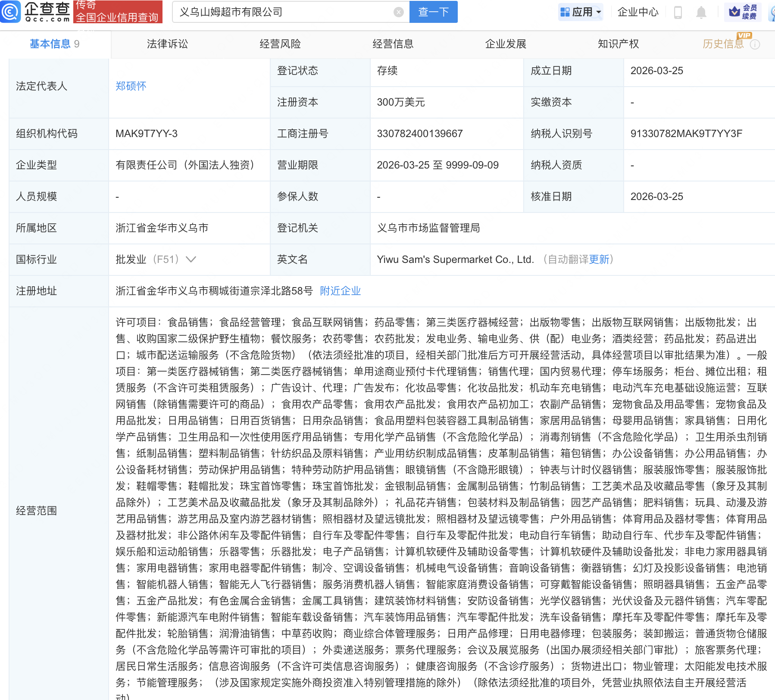The width and height of the screenshot is (775, 700).
Task: Open the 知识产权 tab
Action: tap(618, 44)
